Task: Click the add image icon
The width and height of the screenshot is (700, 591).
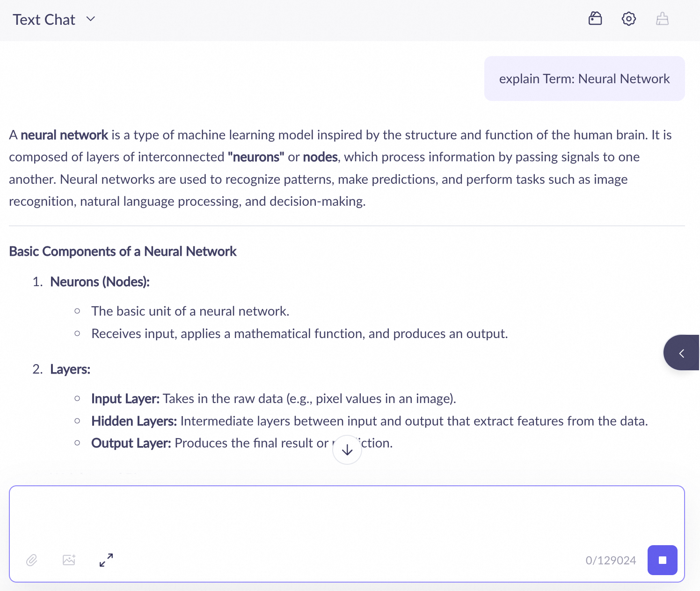Action: (69, 560)
